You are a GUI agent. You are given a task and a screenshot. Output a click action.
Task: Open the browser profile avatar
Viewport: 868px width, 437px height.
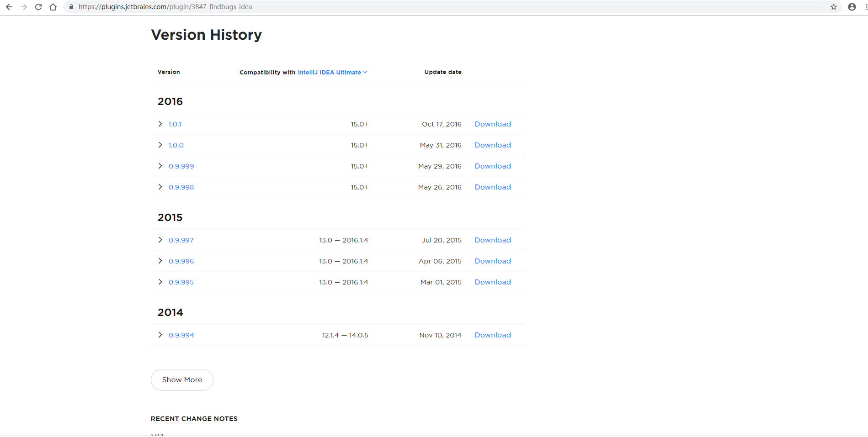(x=851, y=7)
